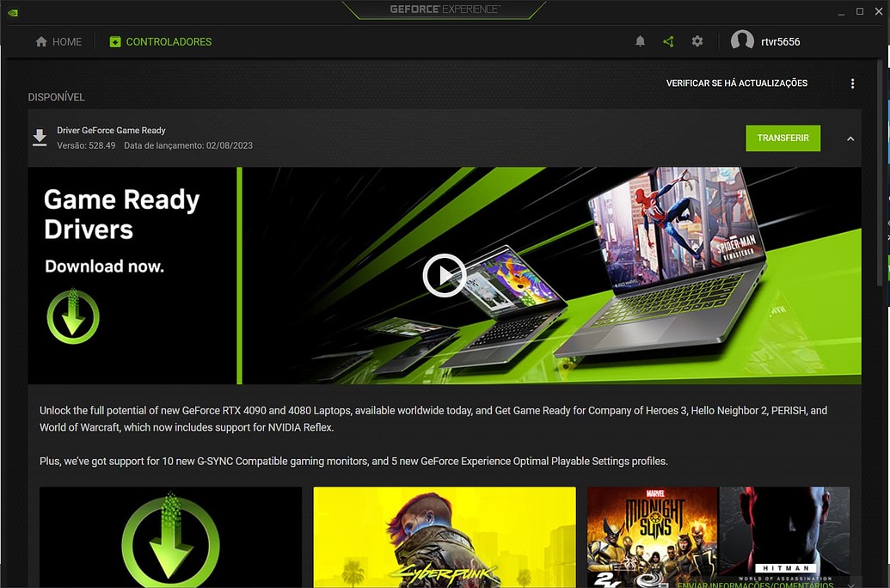The height and width of the screenshot is (588, 890).
Task: Open the notifications bell
Action: (x=640, y=41)
